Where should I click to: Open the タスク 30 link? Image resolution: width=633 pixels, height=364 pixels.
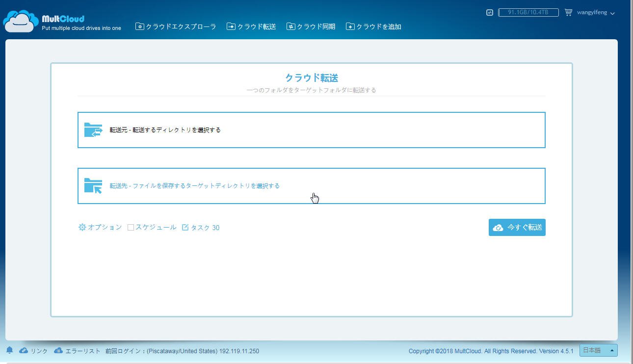point(205,228)
